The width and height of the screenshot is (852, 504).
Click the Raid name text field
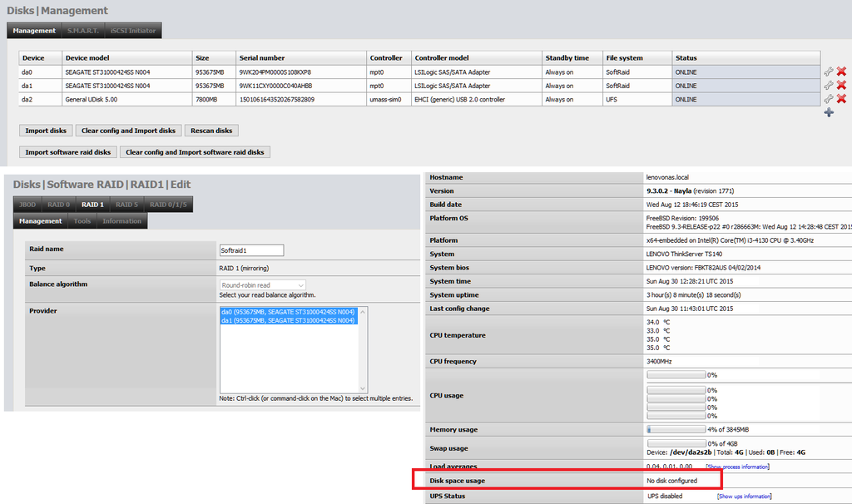click(x=251, y=250)
